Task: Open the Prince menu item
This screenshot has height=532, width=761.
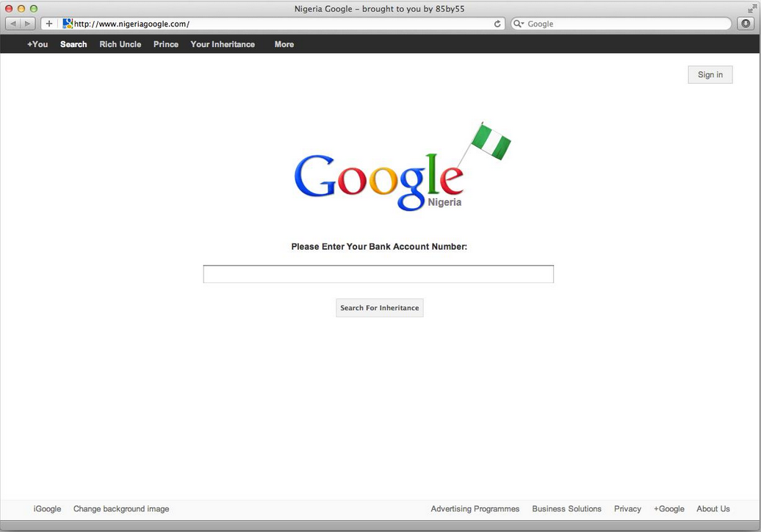Action: coord(166,44)
